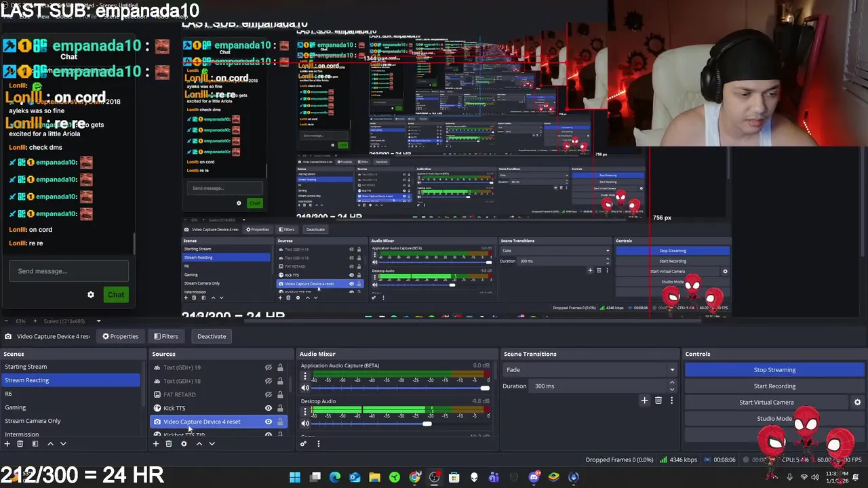This screenshot has width=868, height=488.
Task: Remove selected scene using the trash icon
Action: click(x=20, y=444)
